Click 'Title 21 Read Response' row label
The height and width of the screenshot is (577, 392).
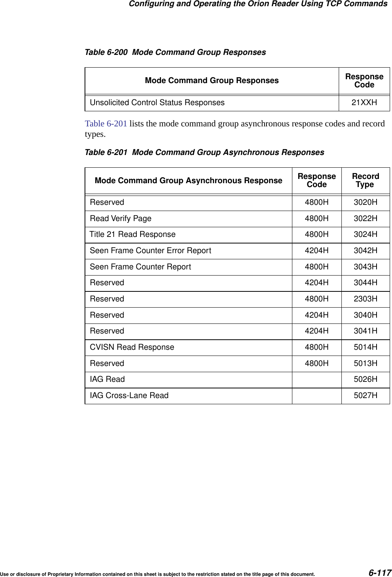coord(132,235)
